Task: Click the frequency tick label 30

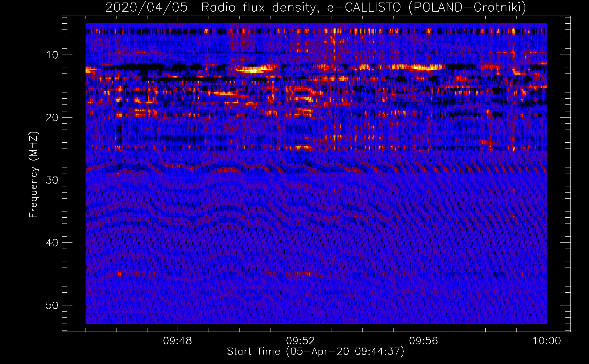Action: point(52,180)
